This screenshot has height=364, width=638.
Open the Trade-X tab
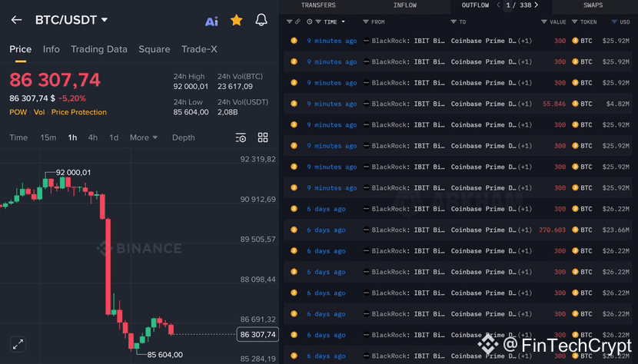[x=199, y=49]
